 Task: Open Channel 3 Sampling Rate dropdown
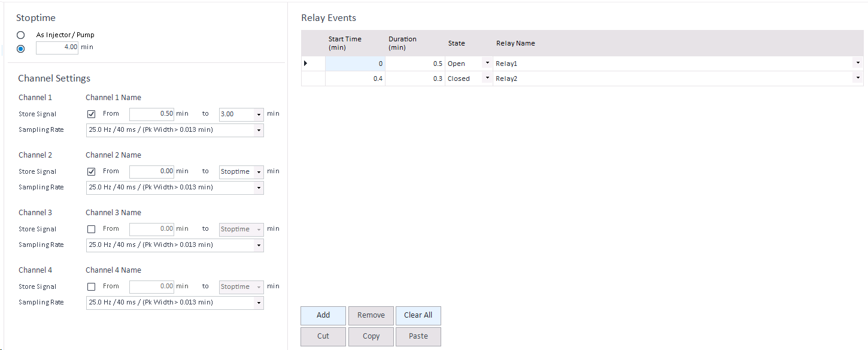(259, 245)
